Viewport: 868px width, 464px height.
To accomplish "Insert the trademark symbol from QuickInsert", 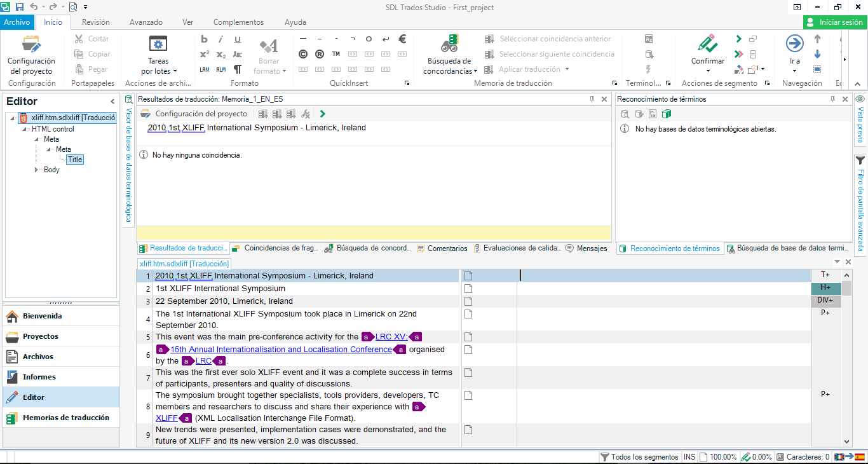I will pos(336,54).
